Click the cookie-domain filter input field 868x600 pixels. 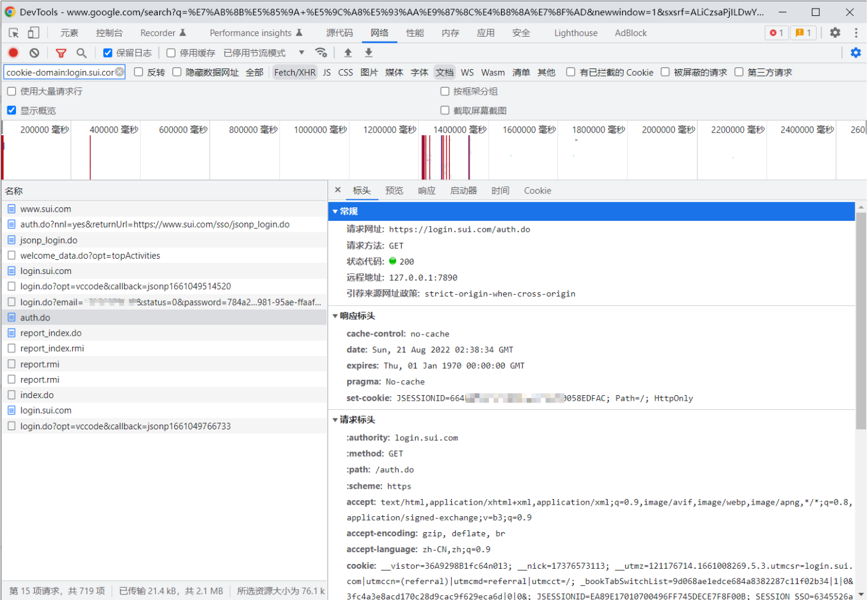[59, 73]
